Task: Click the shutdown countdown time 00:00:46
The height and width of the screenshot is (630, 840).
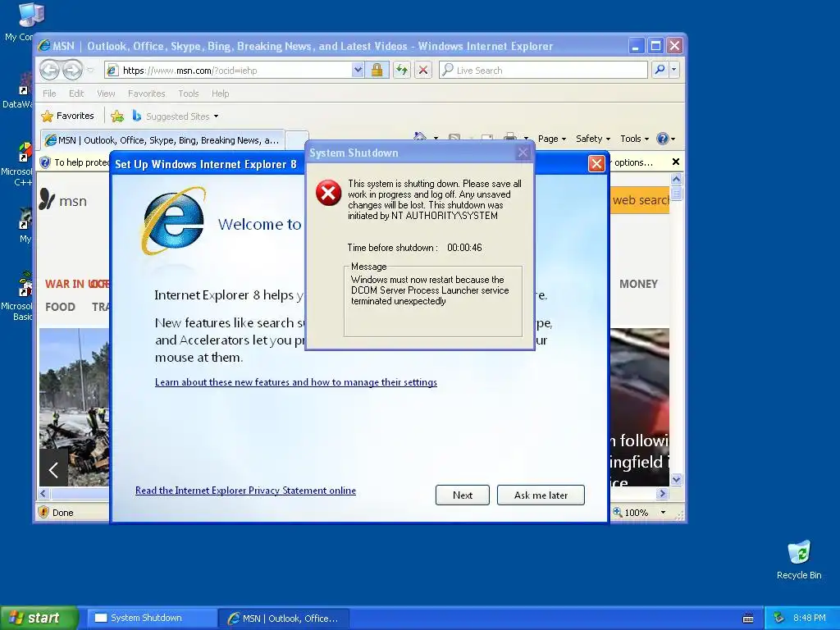Action: [x=464, y=248]
